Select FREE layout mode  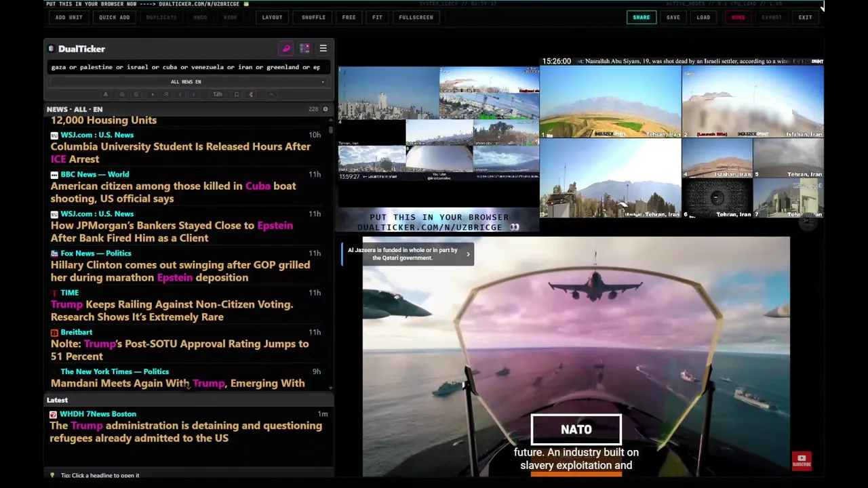[x=349, y=18]
